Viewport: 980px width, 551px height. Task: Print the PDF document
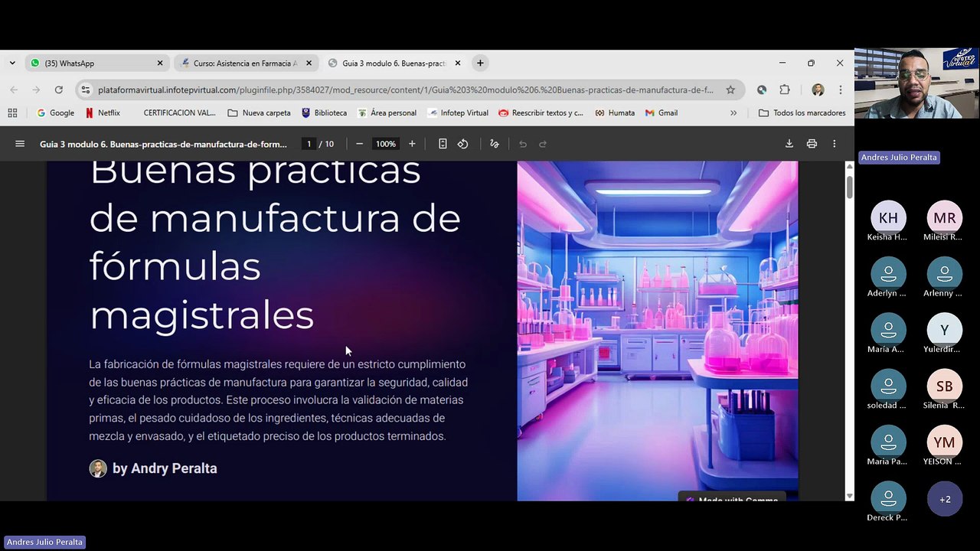click(x=812, y=144)
